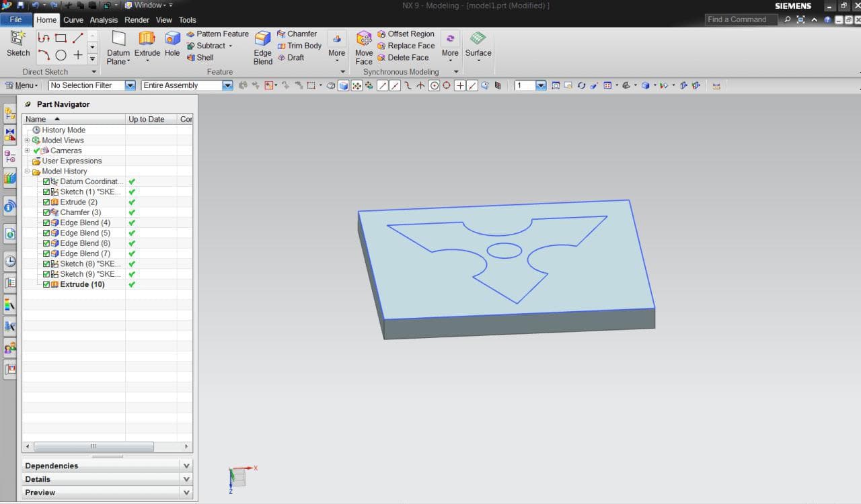Viewport: 861px width, 504px height.
Task: Click the Replace Face command
Action: (406, 46)
